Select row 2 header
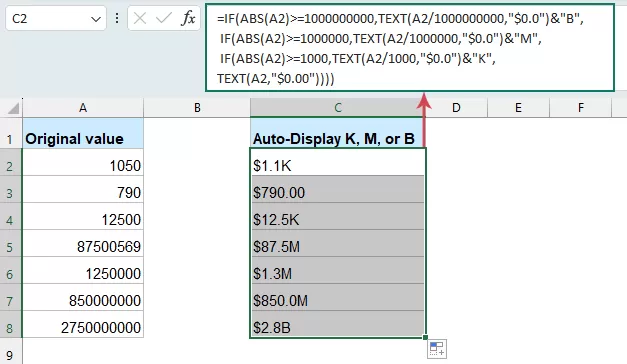 pos(10,162)
